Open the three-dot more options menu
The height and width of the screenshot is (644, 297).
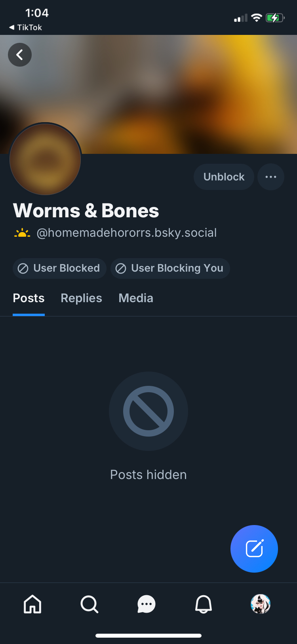click(x=271, y=177)
